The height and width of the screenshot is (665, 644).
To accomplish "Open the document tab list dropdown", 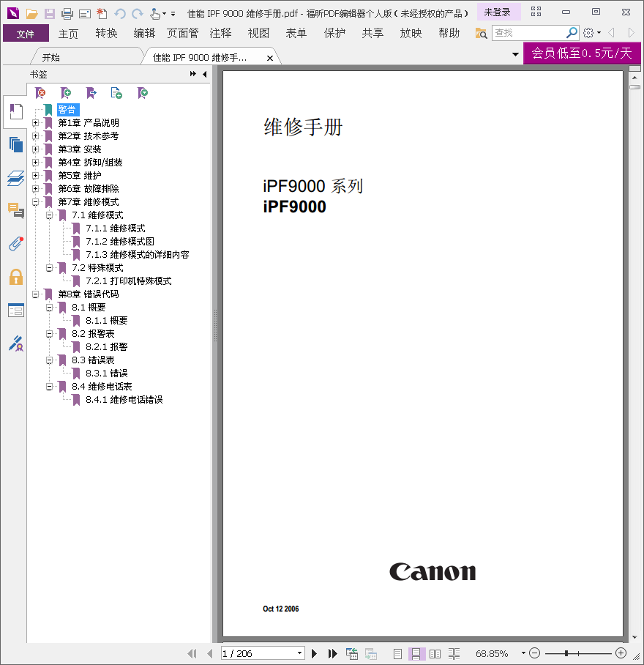I will click(x=515, y=54).
